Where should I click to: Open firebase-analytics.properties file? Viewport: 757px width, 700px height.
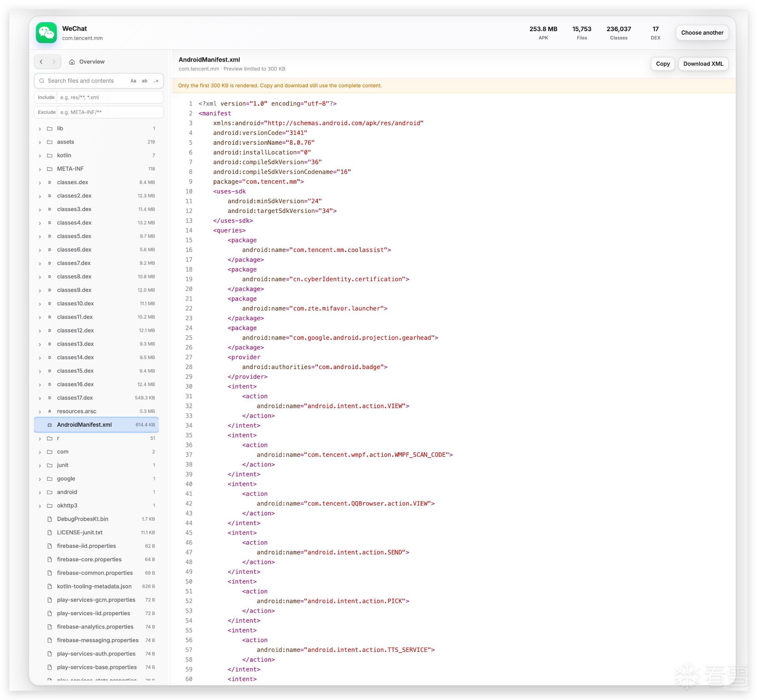pos(97,627)
